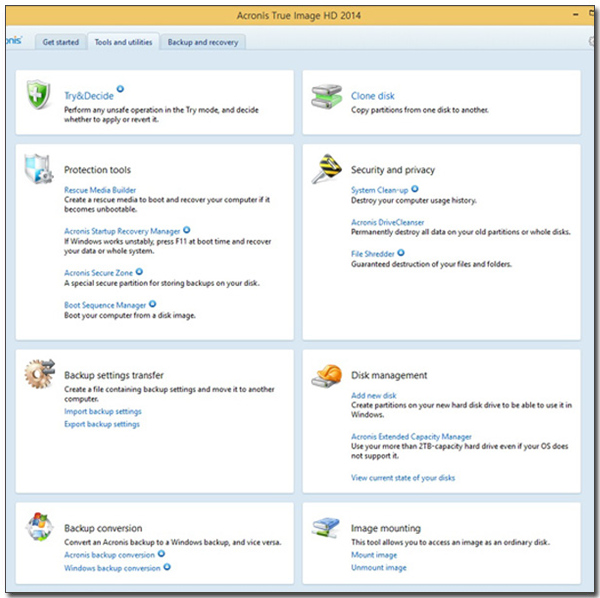This screenshot has width=600, height=598.
Task: Click Import backup settings
Action: pyautogui.click(x=103, y=411)
